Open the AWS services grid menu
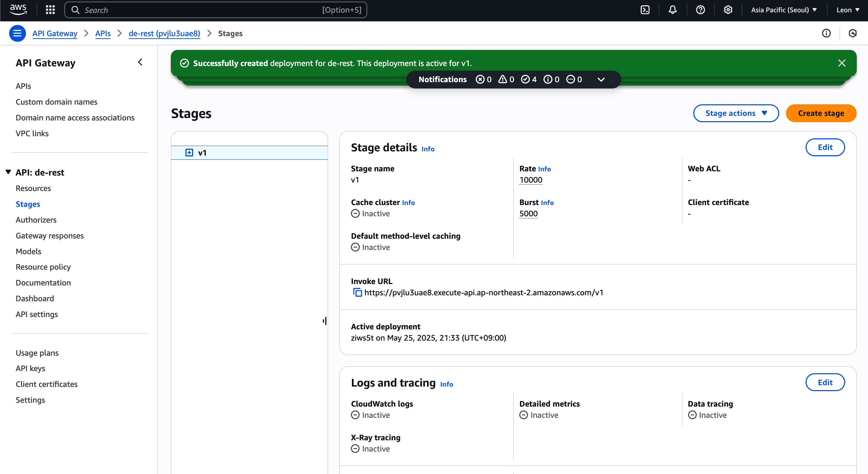868x474 pixels. 50,10
